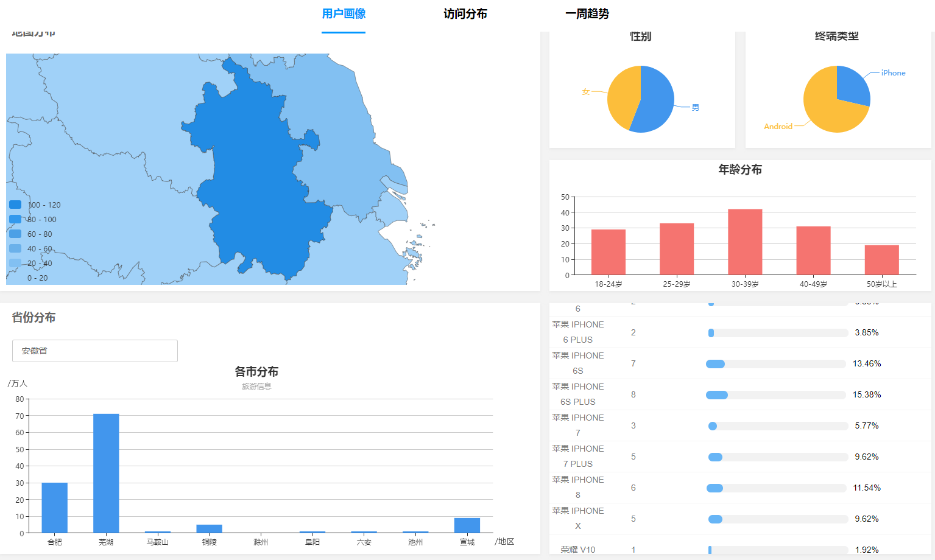Click the 15.38% progress bar for IPHONE 6S PLUS
Screen dimensions: 935x560
777,395
